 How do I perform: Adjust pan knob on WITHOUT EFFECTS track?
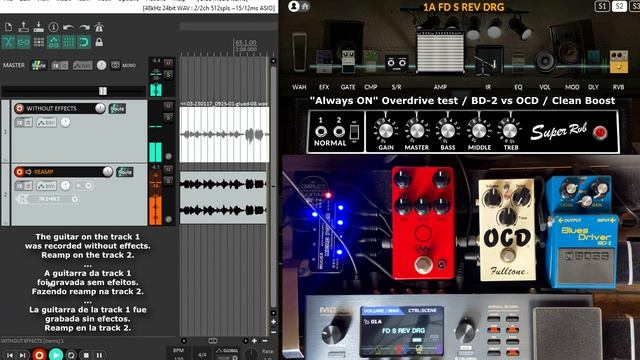(x=65, y=122)
